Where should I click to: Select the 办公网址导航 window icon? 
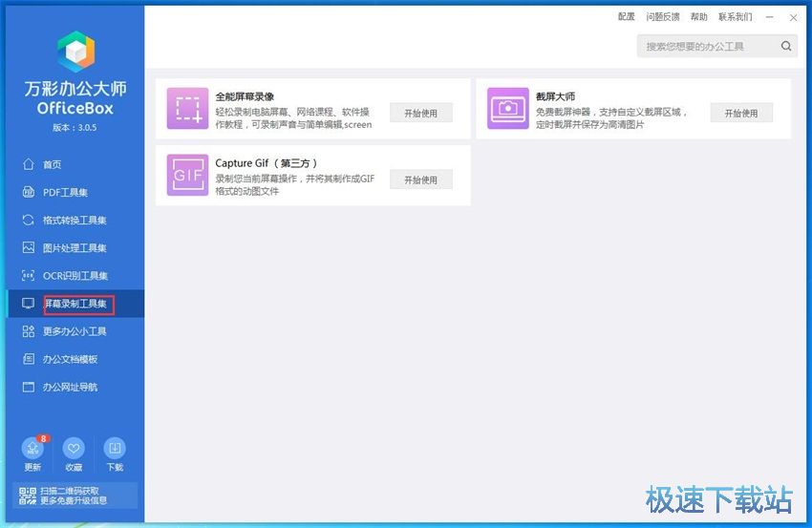29,387
